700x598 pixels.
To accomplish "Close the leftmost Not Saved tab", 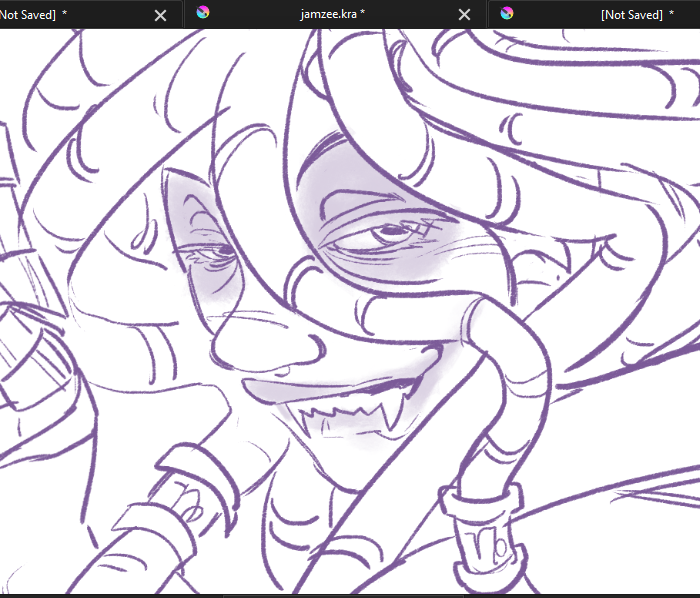I will coord(160,16).
